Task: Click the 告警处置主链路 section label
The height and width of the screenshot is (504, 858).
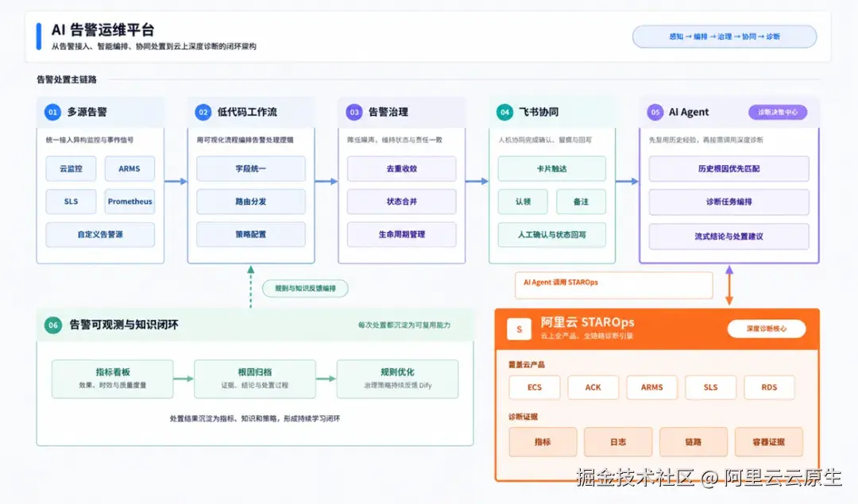Action: (x=67, y=79)
